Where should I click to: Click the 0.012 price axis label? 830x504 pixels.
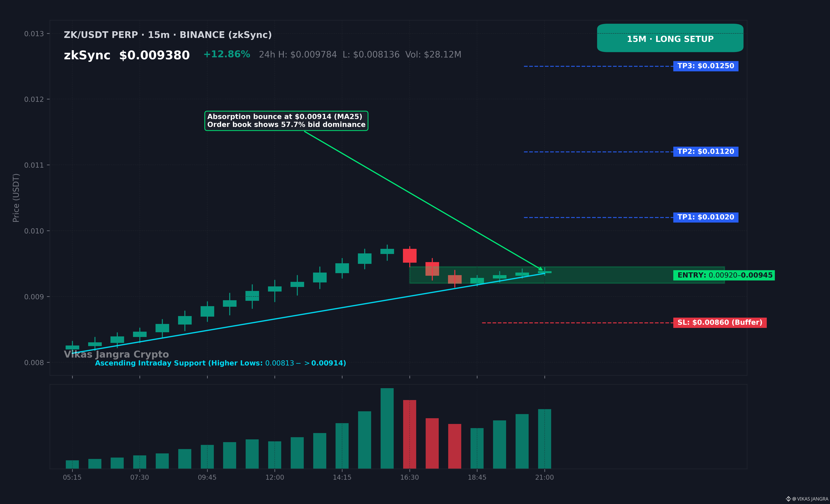[34, 99]
